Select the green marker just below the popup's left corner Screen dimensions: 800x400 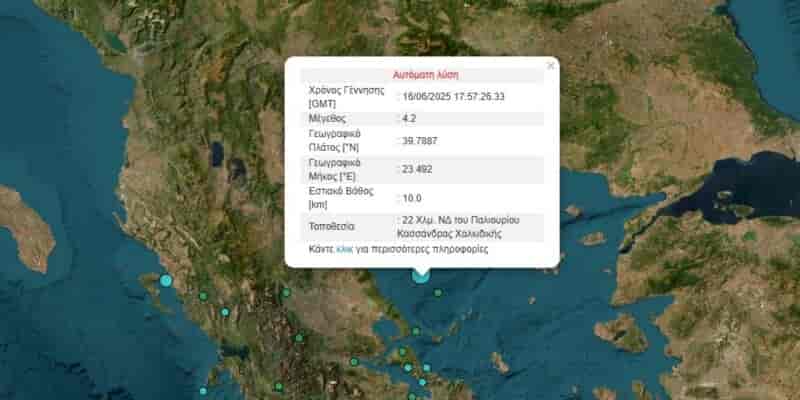point(286,292)
